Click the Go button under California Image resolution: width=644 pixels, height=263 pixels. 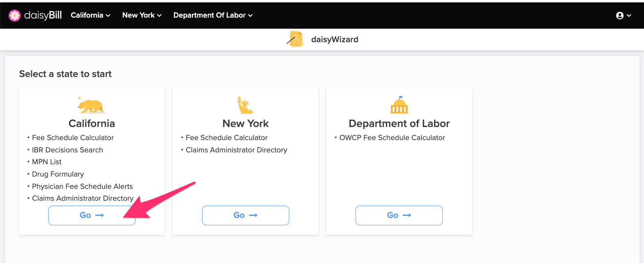coord(92,215)
